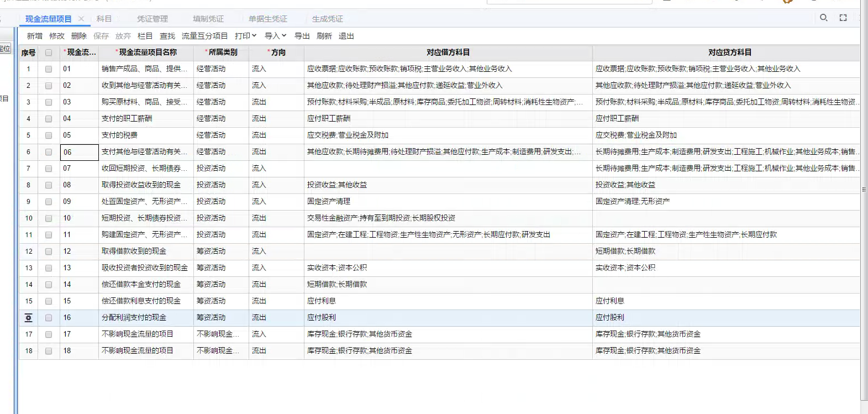
Task: Click the vertical scrollbar on the right
Action: click(864, 199)
